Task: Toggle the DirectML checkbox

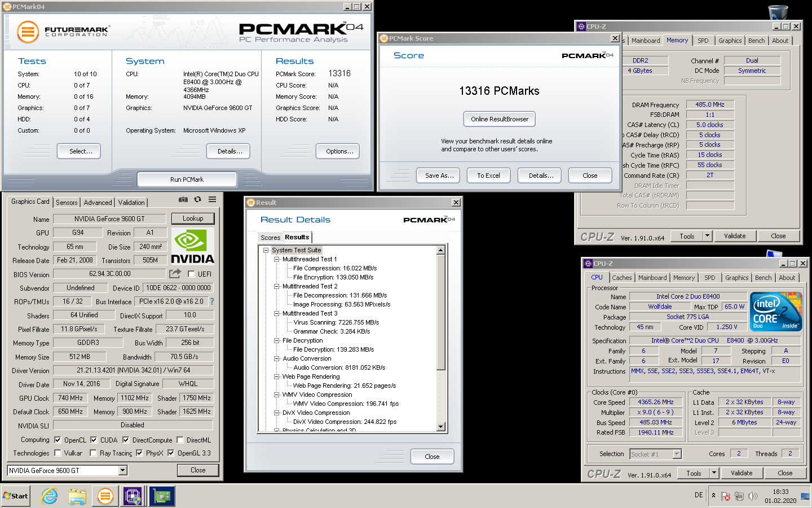Action: pos(180,440)
